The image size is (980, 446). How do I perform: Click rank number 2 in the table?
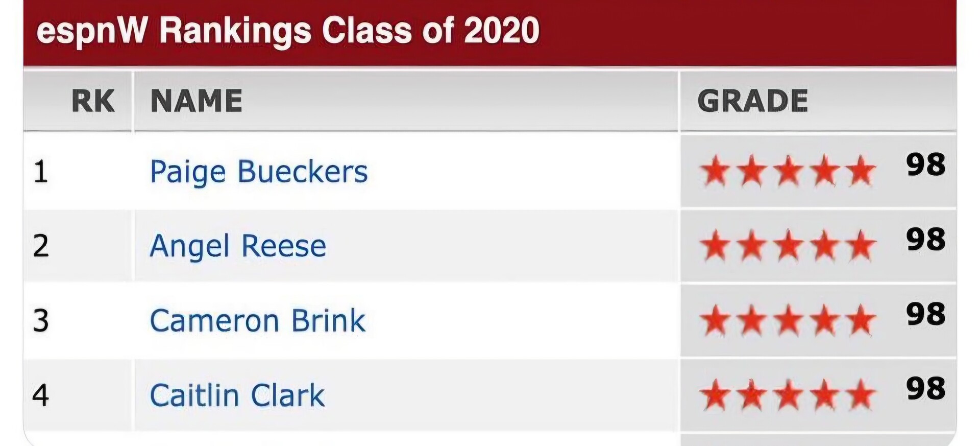[x=41, y=246]
